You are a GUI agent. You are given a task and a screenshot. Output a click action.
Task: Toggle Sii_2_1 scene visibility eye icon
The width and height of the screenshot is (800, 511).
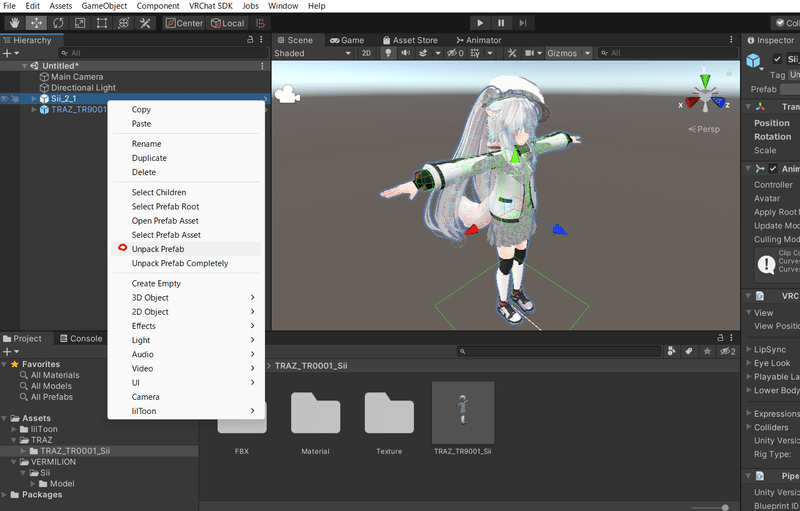click(x=5, y=98)
